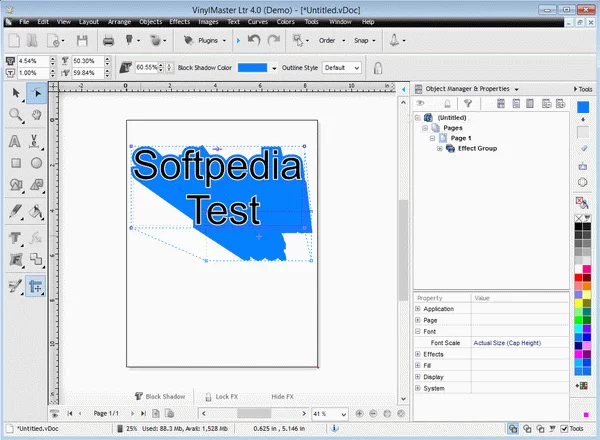Click the Paint Bucket fill tool
Viewport: 600px width, 440px height.
coord(36,211)
